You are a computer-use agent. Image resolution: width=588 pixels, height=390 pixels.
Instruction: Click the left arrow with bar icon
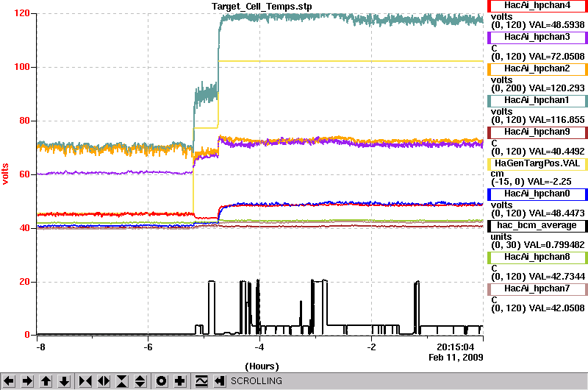point(220,381)
